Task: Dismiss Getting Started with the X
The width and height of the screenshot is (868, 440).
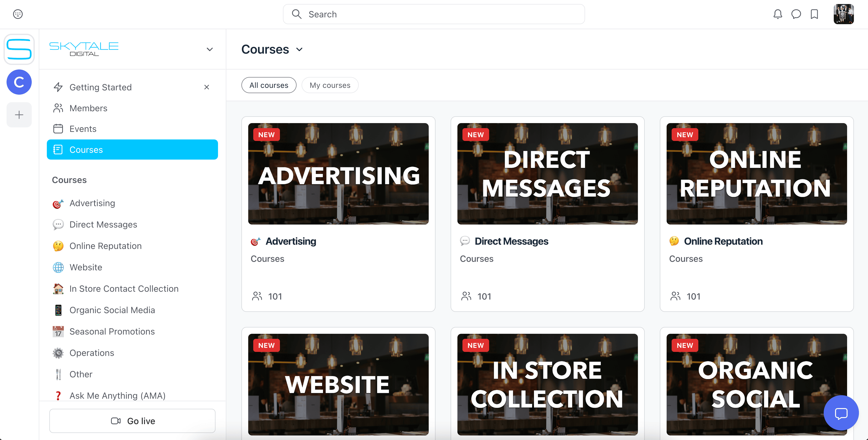Action: tap(207, 87)
